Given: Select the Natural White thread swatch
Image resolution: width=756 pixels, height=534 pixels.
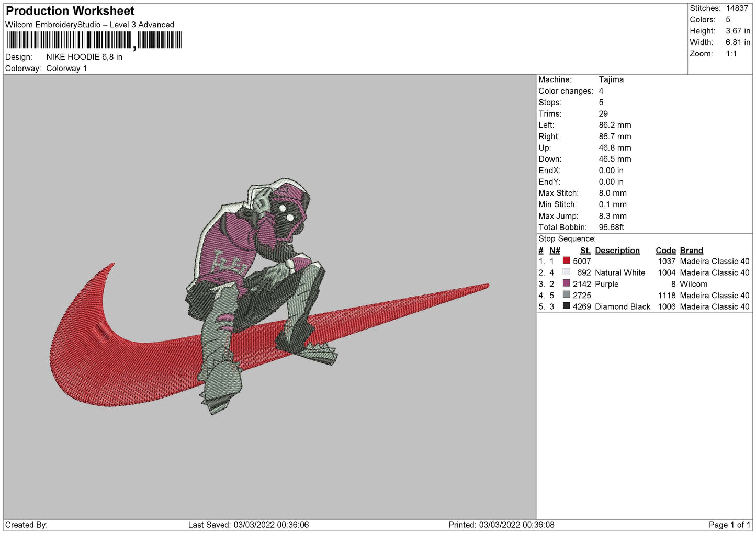Looking at the screenshot, I should click(566, 272).
